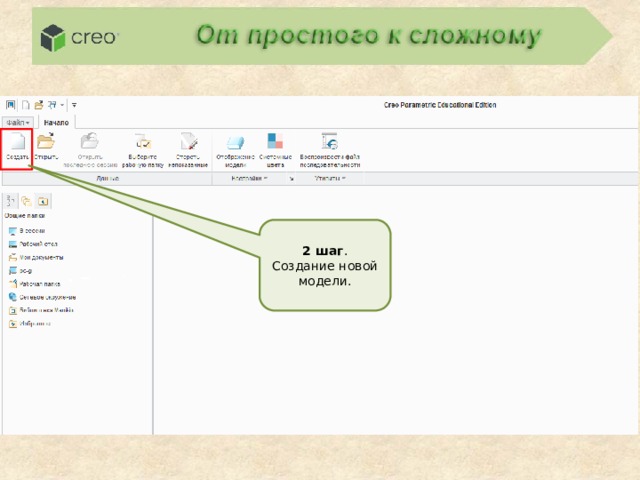The image size is (640, 480).
Task: Click the greyed Открыть последнюю сессию button
Action: pos(90,150)
